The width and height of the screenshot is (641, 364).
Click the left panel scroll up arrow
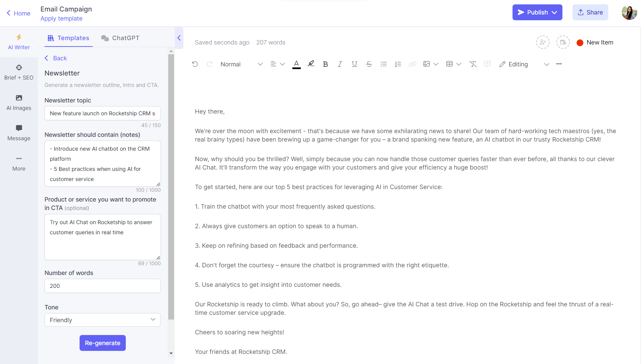click(171, 51)
